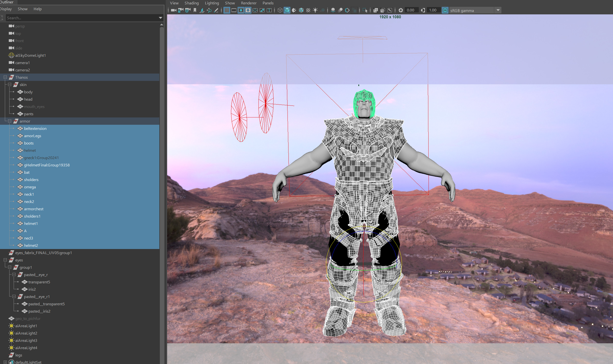Click the Bookmarks icon in viewport toolbar
The width and height of the screenshot is (613, 364).
point(195,10)
